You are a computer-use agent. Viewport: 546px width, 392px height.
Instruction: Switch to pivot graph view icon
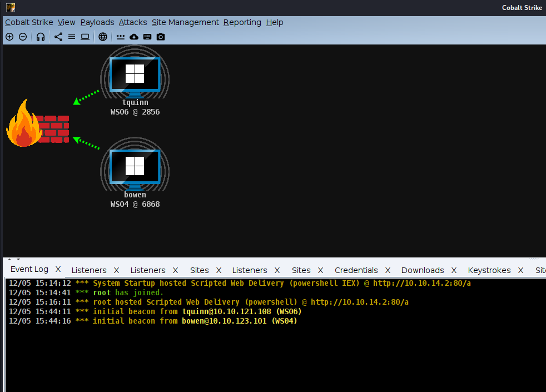[x=58, y=37]
